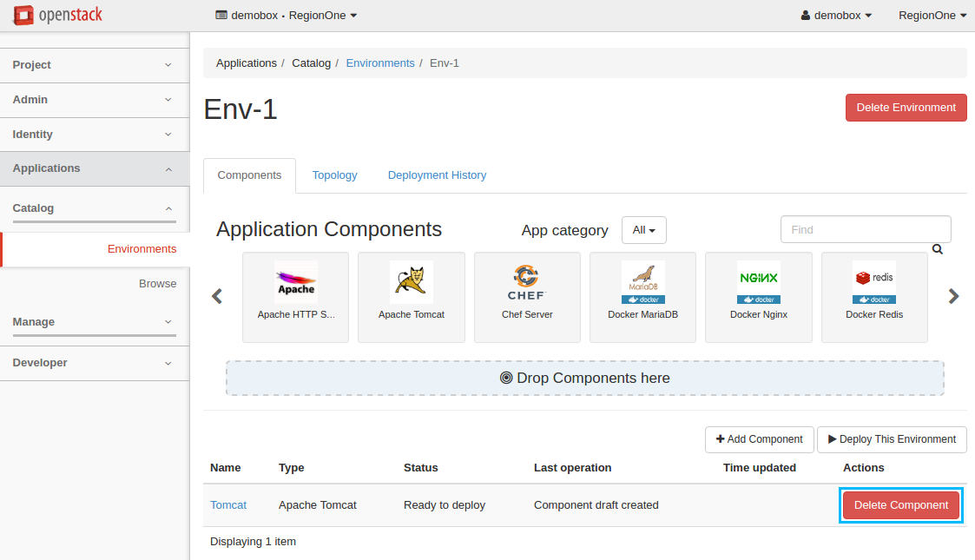Open the demobox RegionOne project selector
This screenshot has width=975, height=560.
coord(287,16)
